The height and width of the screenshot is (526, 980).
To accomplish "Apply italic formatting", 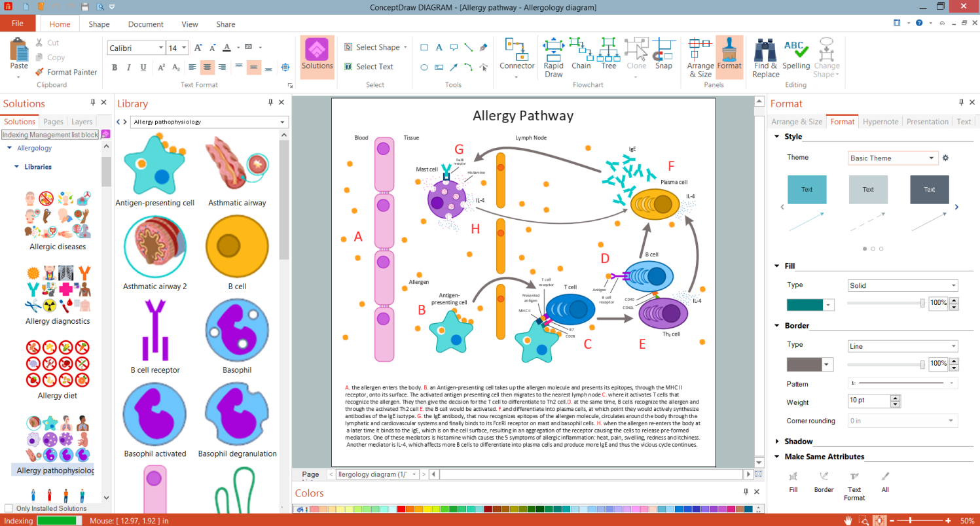I will pyautogui.click(x=129, y=67).
